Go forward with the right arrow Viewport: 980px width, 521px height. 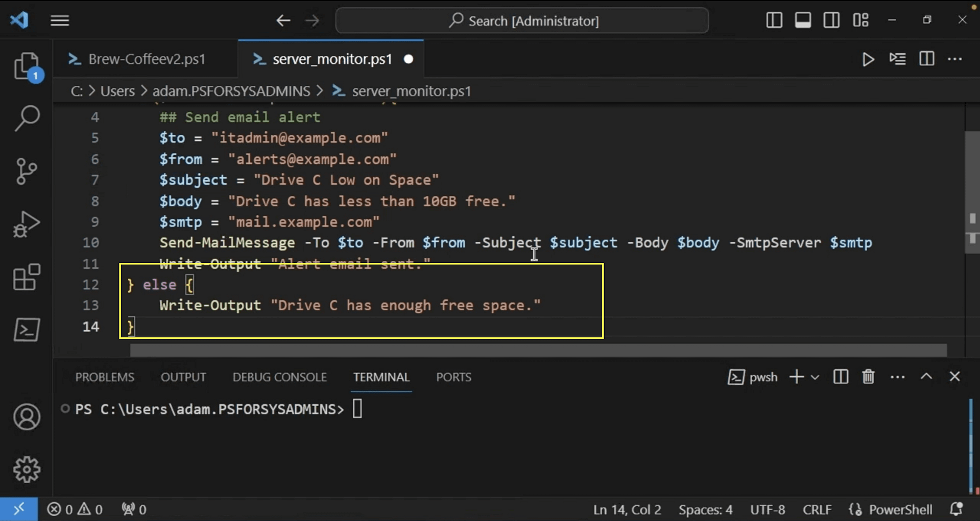tap(312, 20)
